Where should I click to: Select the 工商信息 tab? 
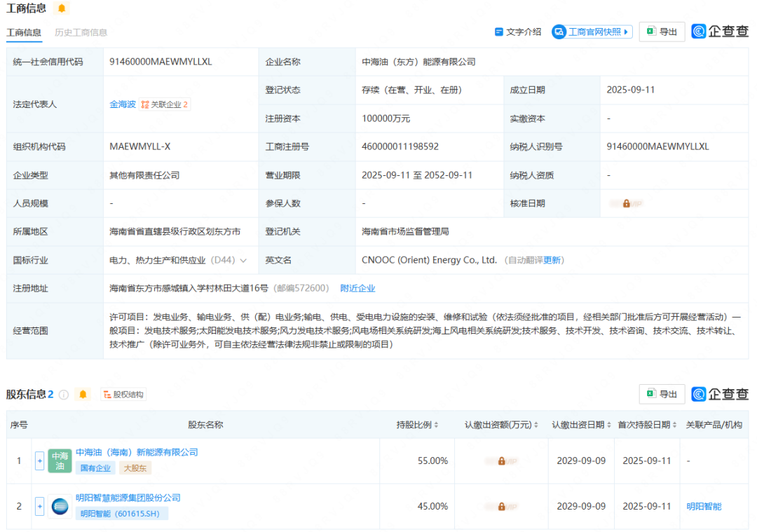(x=24, y=32)
